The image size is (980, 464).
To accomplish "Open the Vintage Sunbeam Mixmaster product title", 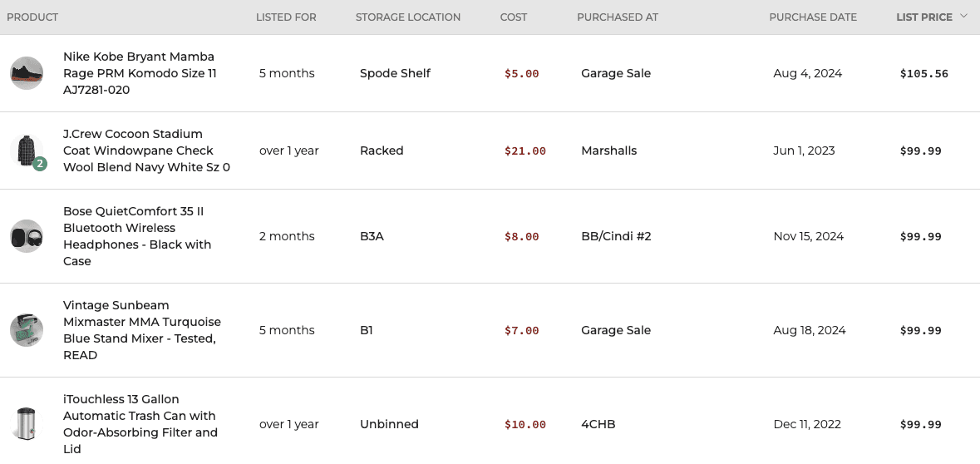I will [142, 330].
